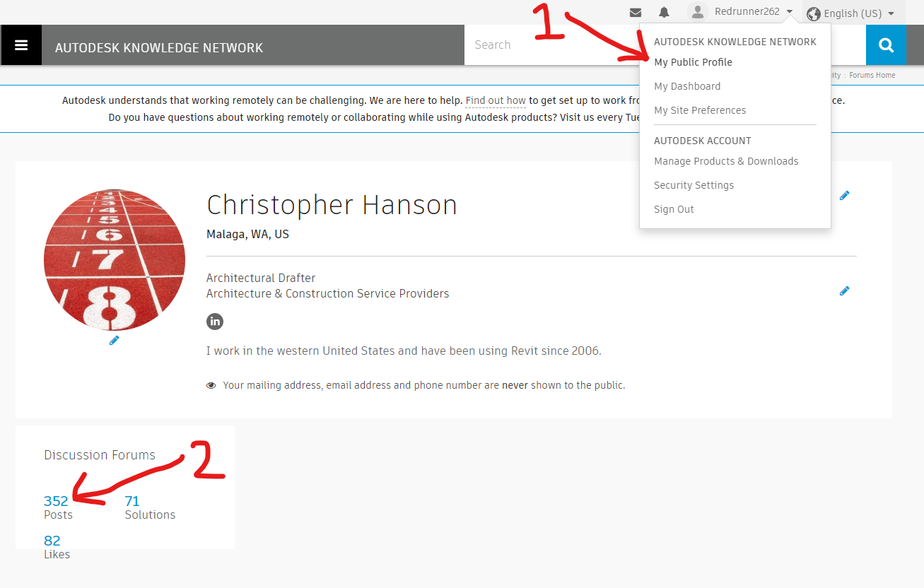Select My Dashboard from the account menu
The height and width of the screenshot is (588, 924).
[x=687, y=86]
